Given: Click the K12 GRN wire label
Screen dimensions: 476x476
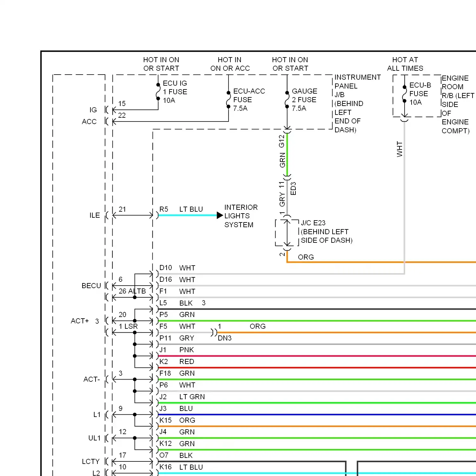Looking at the screenshot, I should pyautogui.click(x=177, y=444).
